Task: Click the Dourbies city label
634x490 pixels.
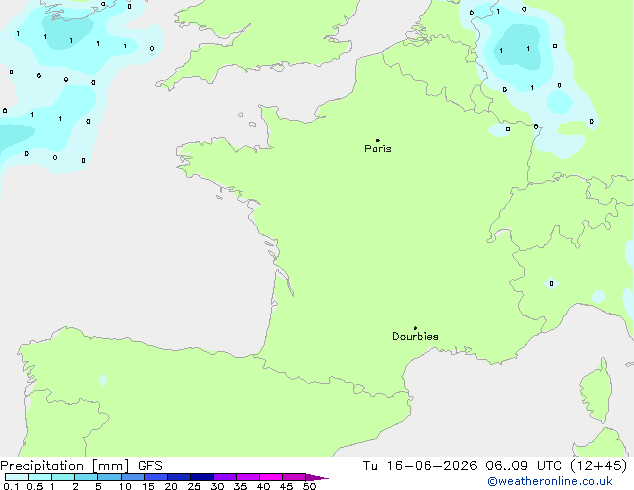Action: [415, 336]
